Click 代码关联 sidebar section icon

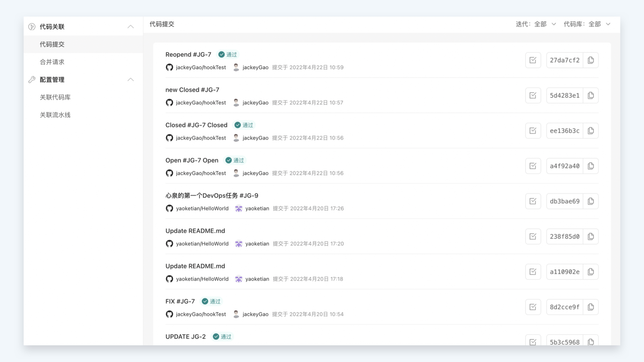tap(32, 27)
